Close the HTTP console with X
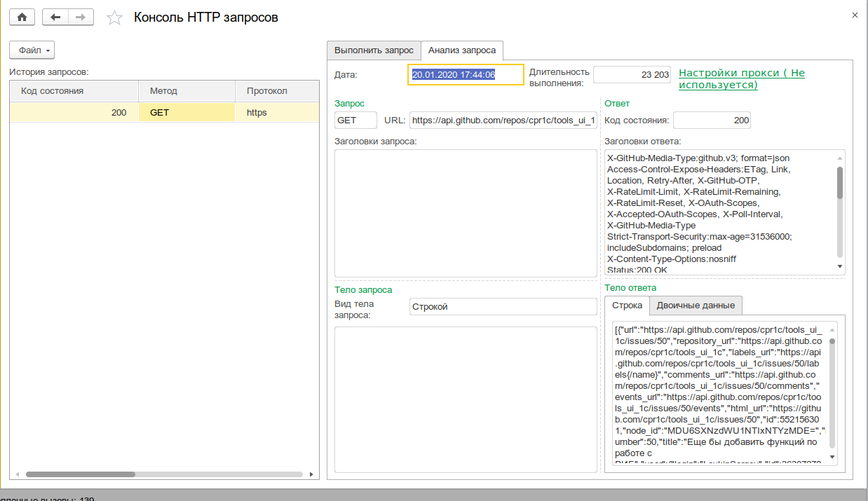The height and width of the screenshot is (501, 868). pyautogui.click(x=854, y=15)
